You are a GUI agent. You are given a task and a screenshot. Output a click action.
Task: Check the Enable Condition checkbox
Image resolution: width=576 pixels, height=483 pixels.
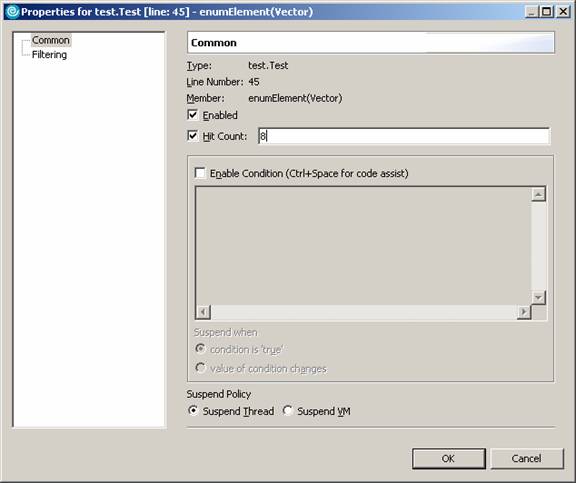(x=200, y=173)
